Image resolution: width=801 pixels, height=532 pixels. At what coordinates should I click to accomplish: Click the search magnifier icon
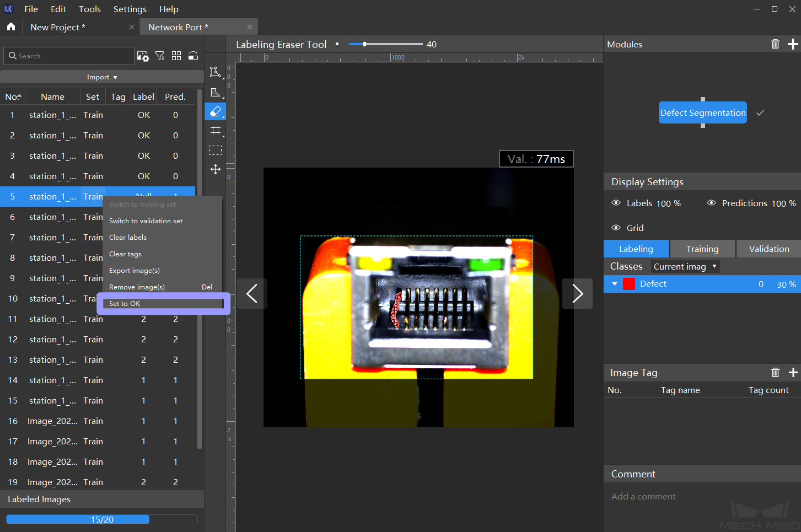[x=12, y=56]
